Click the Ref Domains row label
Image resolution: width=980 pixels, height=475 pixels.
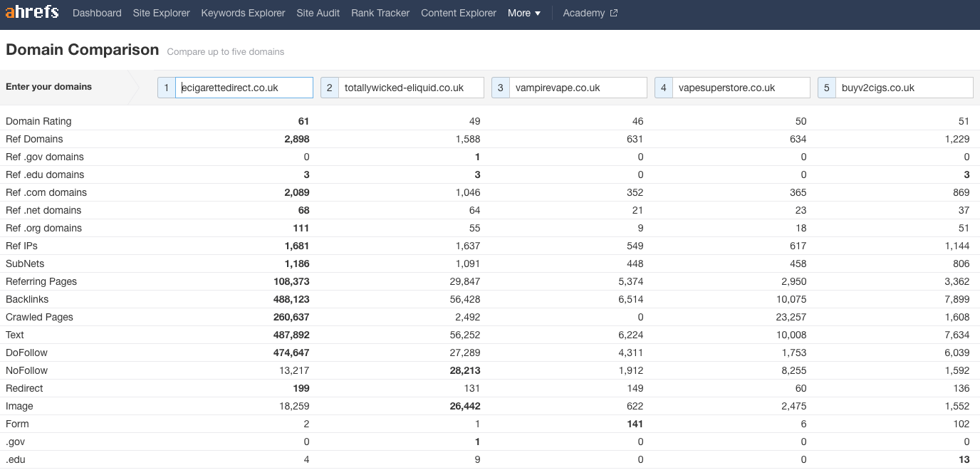point(34,139)
